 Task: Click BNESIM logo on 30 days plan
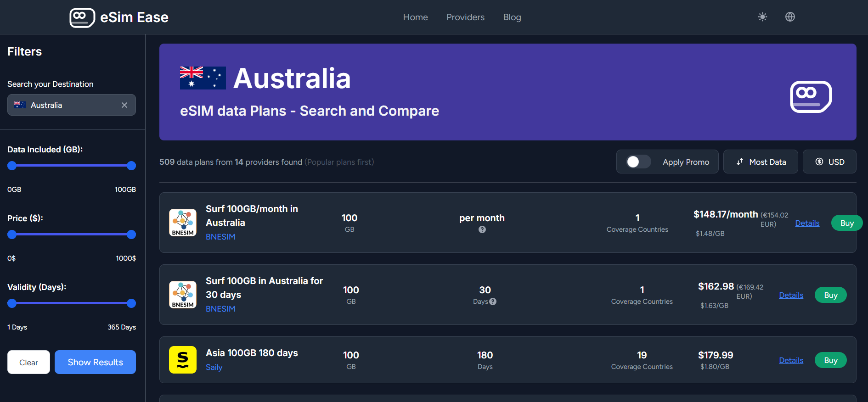click(183, 295)
